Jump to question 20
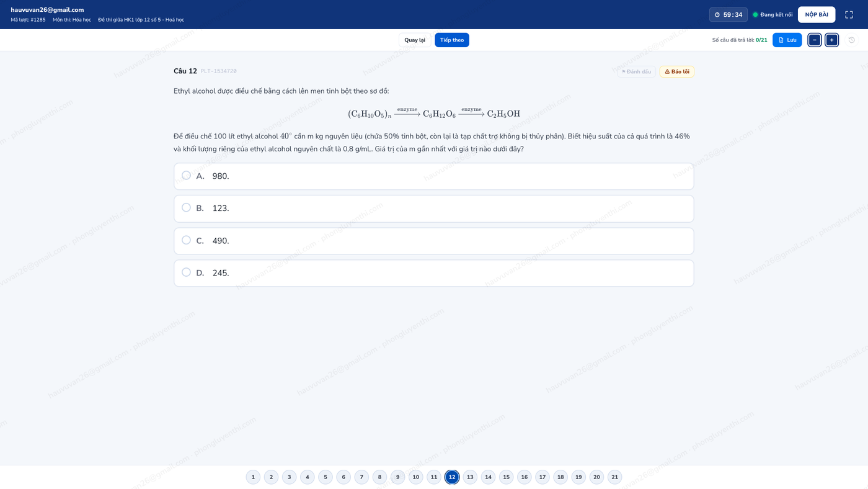 point(596,477)
